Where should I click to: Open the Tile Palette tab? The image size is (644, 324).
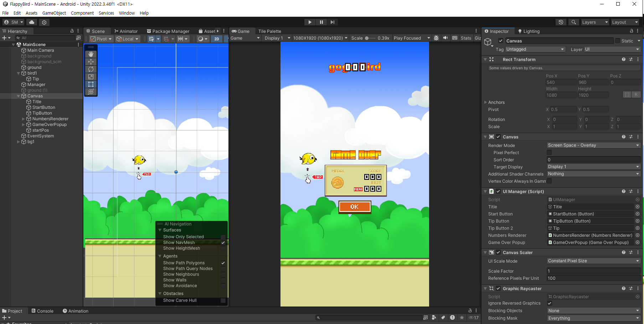pyautogui.click(x=270, y=31)
